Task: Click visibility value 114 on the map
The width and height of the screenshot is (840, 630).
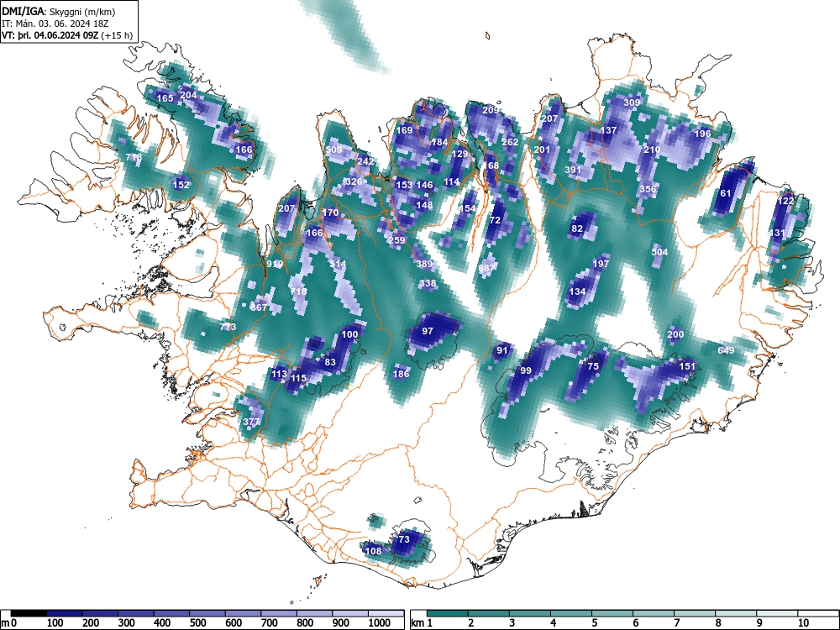Action: [x=452, y=181]
